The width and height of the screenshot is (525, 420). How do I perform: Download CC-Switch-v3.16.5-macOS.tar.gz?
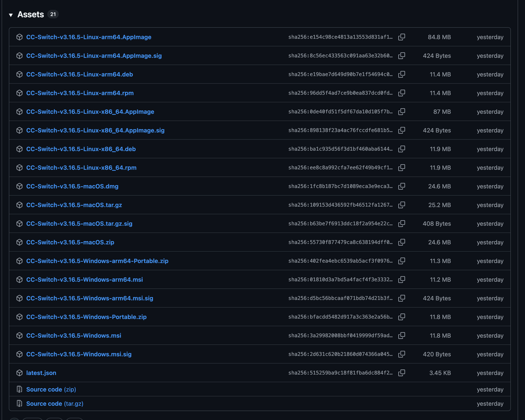click(x=74, y=205)
